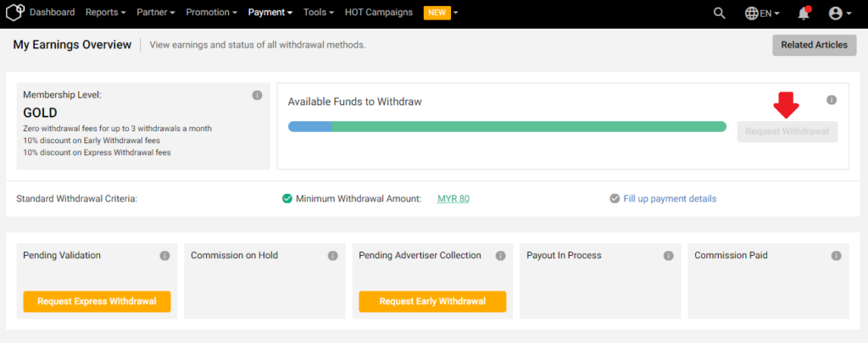
Task: Click the green portion of funds bar
Action: pos(529,127)
